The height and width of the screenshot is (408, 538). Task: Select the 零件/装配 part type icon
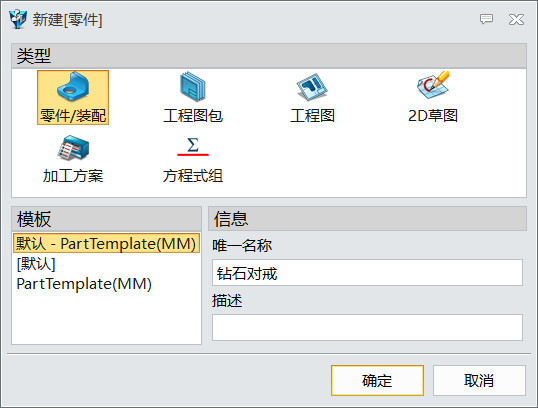pos(73,86)
